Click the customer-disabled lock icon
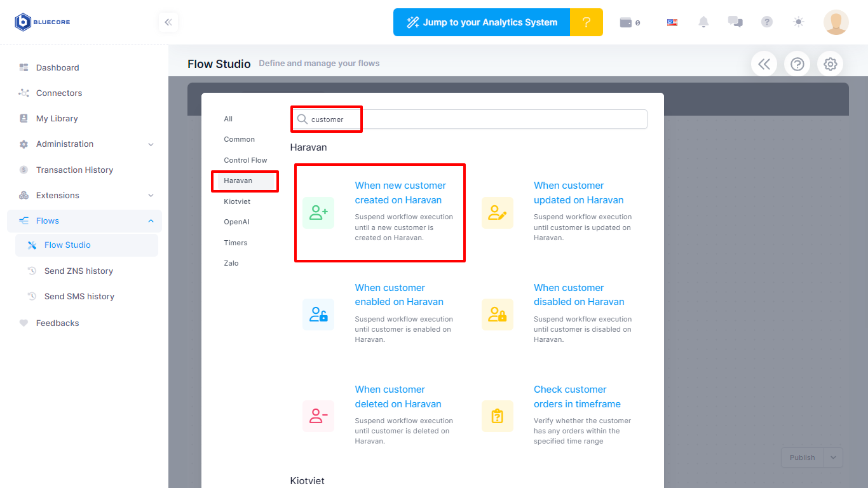Image resolution: width=868 pixels, height=488 pixels. [498, 315]
